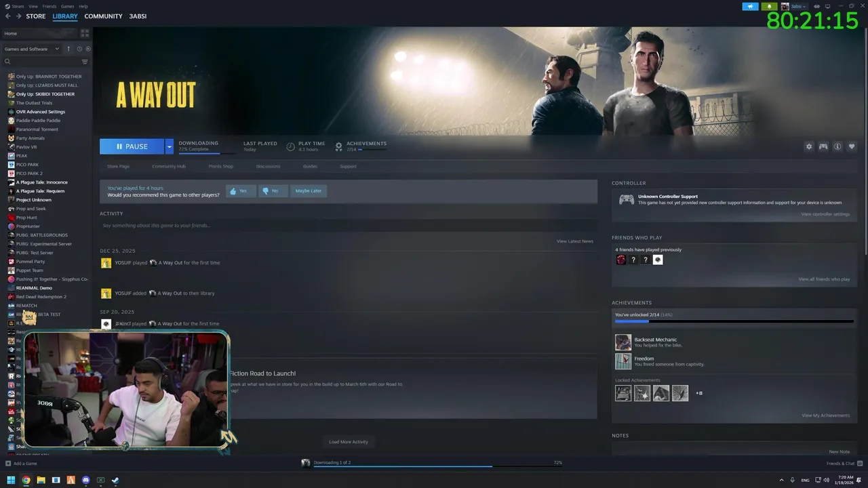Open first locked achievement thumbnail

[x=623, y=393]
